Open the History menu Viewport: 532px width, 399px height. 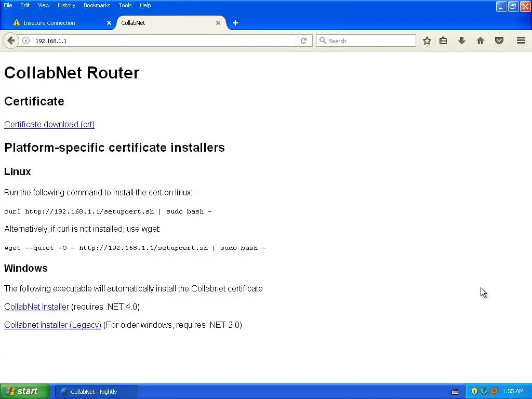click(x=66, y=5)
